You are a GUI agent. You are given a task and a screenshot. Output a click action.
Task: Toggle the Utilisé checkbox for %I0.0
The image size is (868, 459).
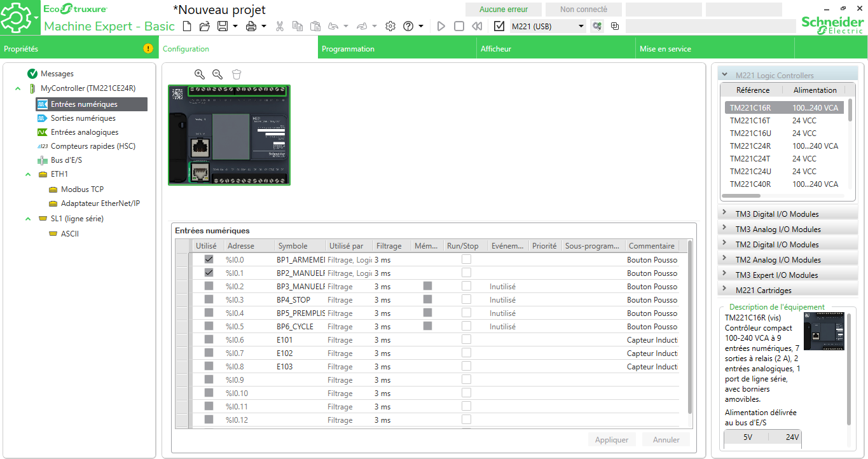pos(209,259)
